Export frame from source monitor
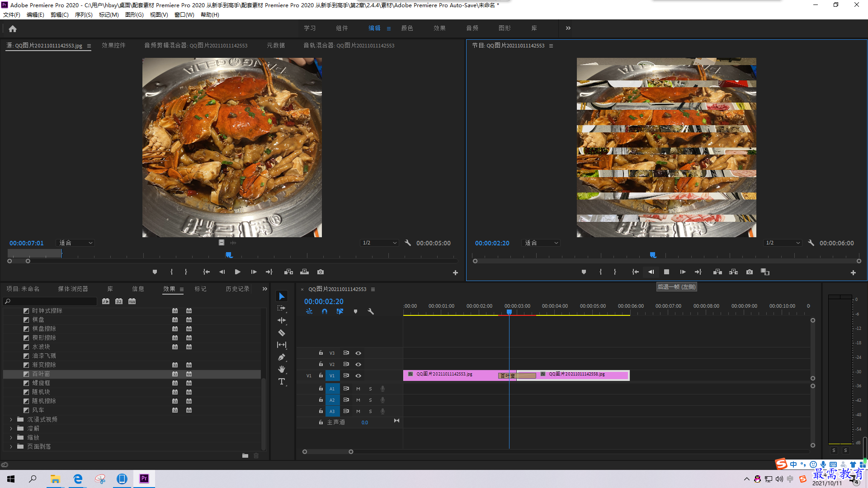The image size is (868, 488). [x=321, y=272]
